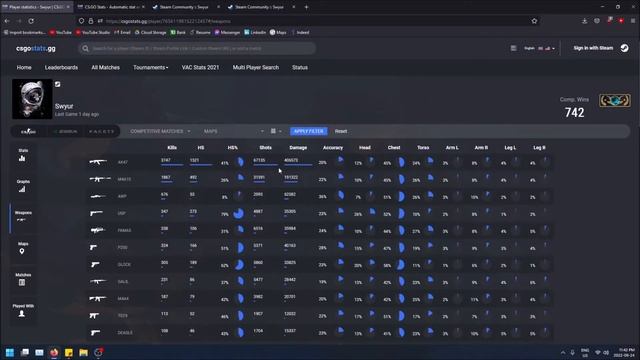Open the Status page
640x360 pixels.
click(x=300, y=68)
